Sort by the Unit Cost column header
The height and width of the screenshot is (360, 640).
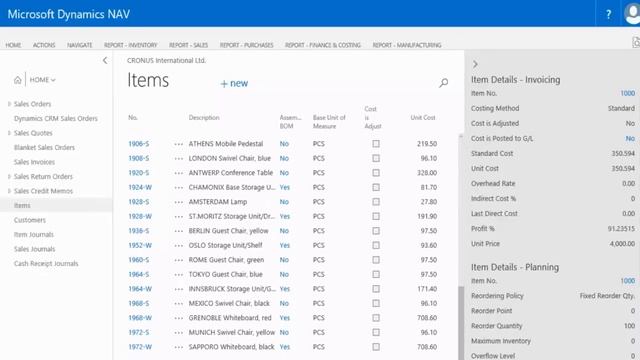423,118
